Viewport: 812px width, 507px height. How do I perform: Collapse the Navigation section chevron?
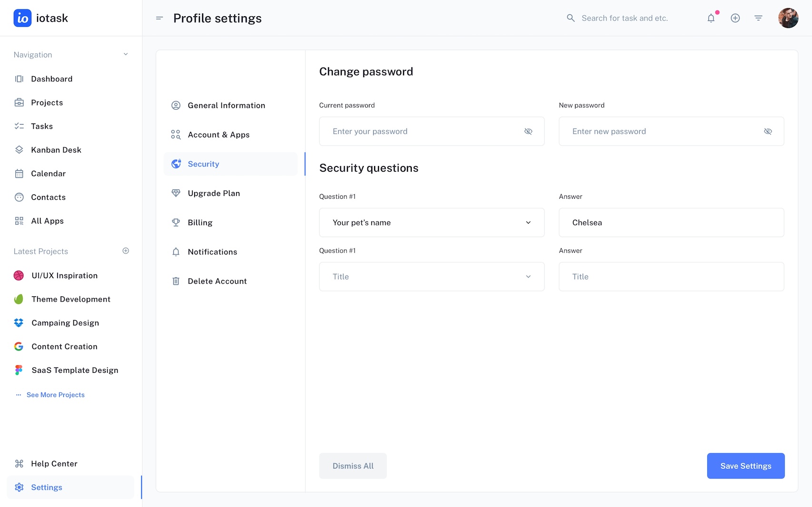(x=126, y=54)
